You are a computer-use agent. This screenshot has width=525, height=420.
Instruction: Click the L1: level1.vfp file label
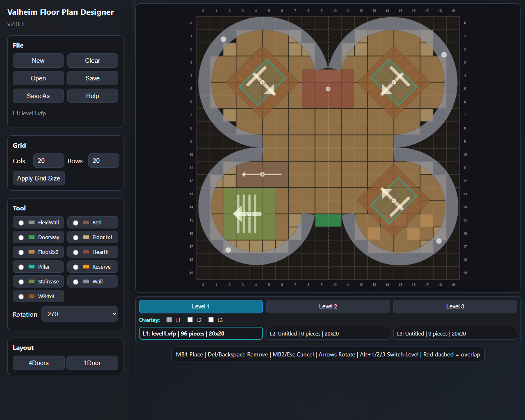click(29, 113)
